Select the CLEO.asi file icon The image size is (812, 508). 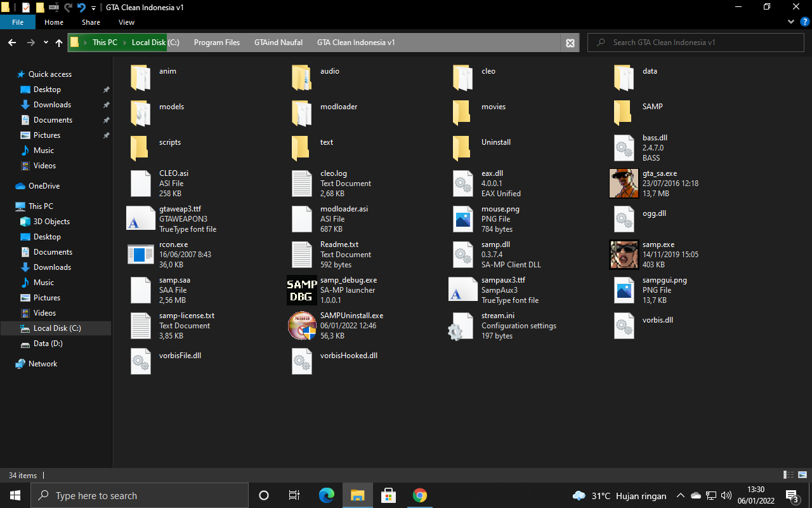[x=141, y=183]
